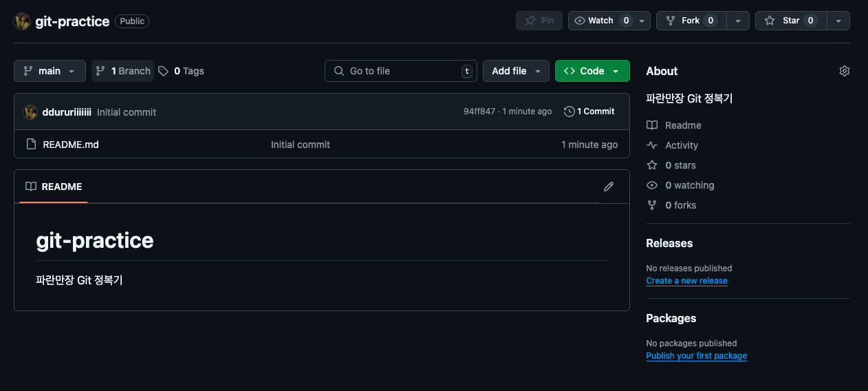Select the README tab
This screenshot has height=391, width=868.
pos(54,187)
